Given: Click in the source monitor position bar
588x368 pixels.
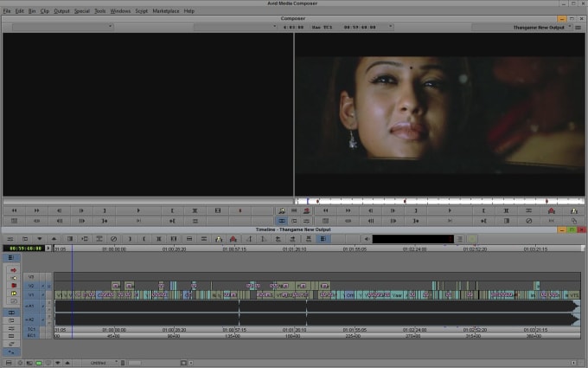Looking at the screenshot, I should coord(148,201).
